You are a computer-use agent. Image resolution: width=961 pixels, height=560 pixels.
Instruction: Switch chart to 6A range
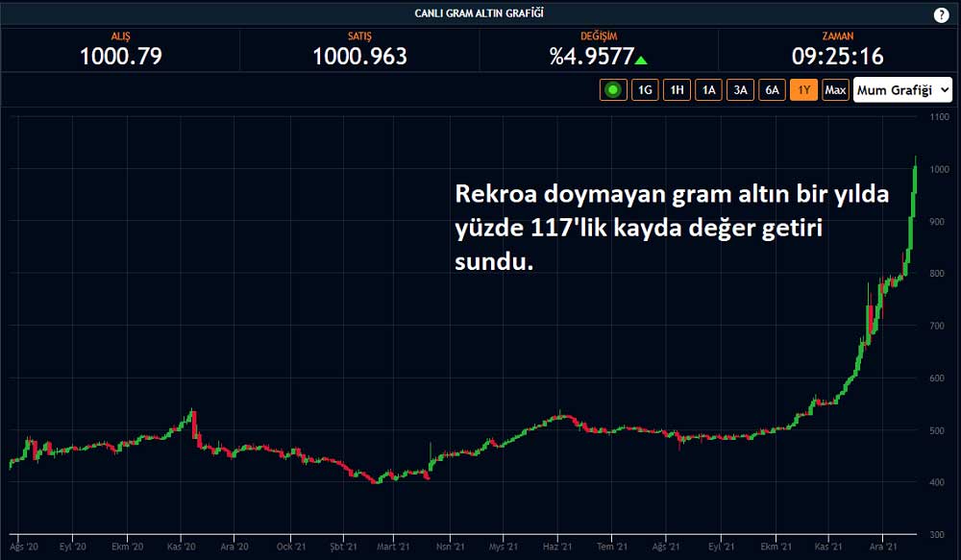pyautogui.click(x=772, y=90)
